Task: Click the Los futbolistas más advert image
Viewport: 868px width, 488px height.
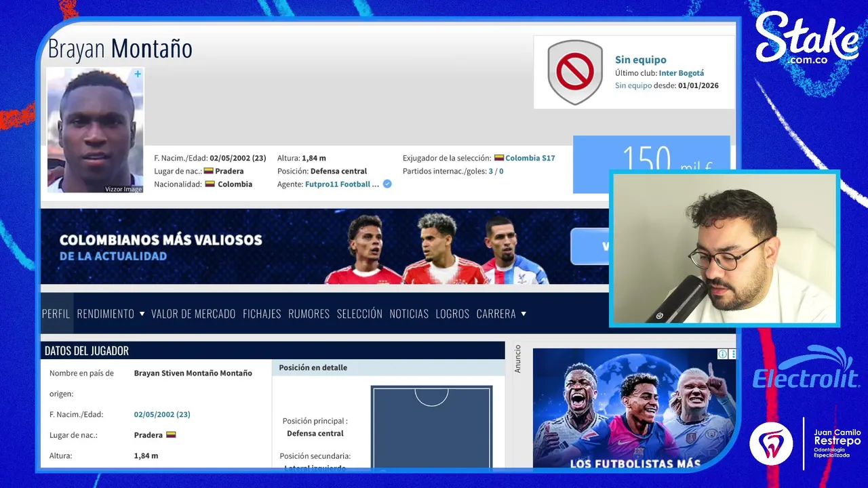Action: click(x=634, y=408)
